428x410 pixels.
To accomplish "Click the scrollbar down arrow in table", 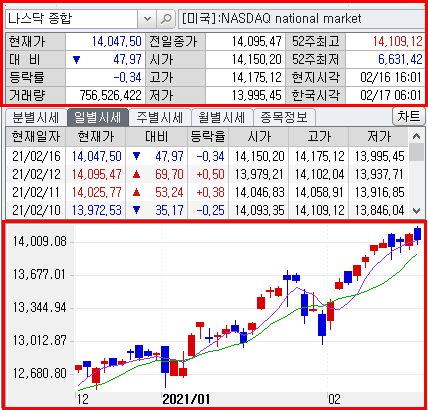I will (416, 211).
